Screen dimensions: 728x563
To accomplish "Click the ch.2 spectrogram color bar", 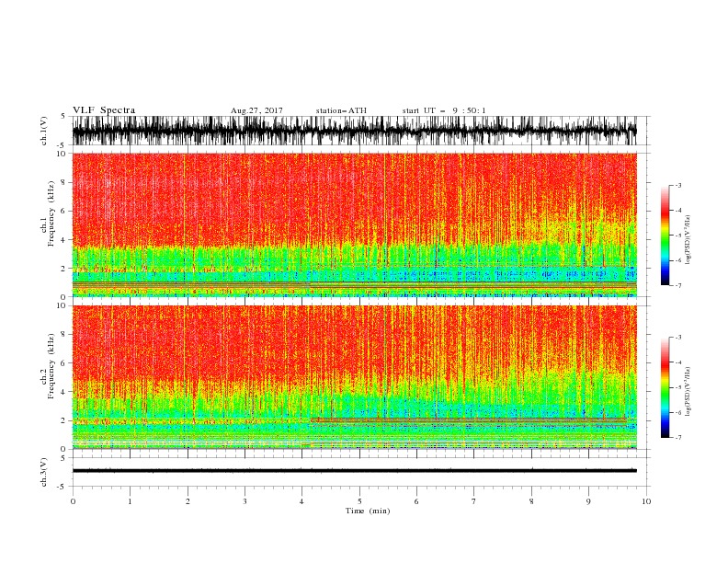I will (x=665, y=387).
